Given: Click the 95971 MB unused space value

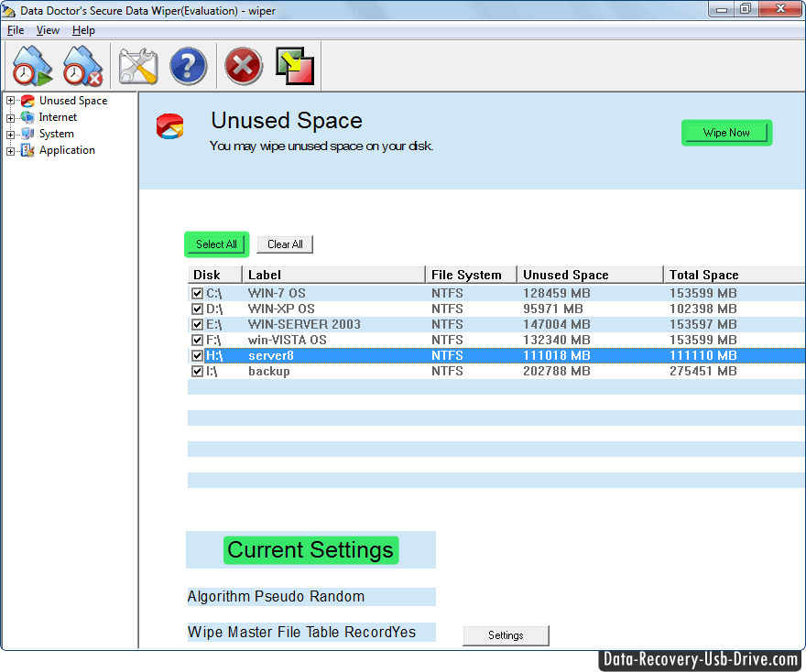Looking at the screenshot, I should point(553,309).
